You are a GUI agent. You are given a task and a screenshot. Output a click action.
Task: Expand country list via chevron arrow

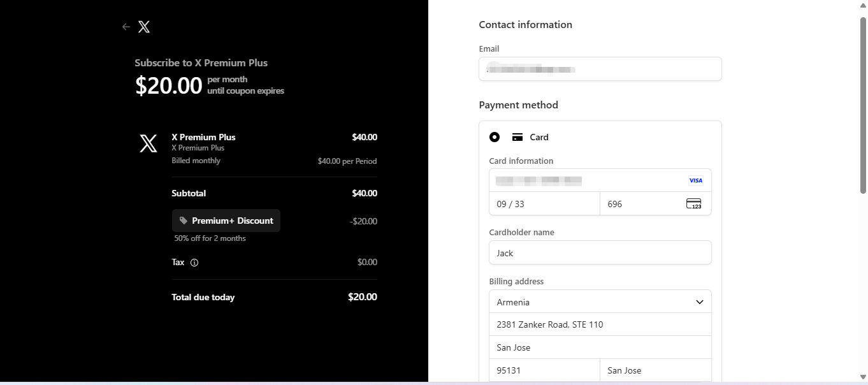point(699,302)
